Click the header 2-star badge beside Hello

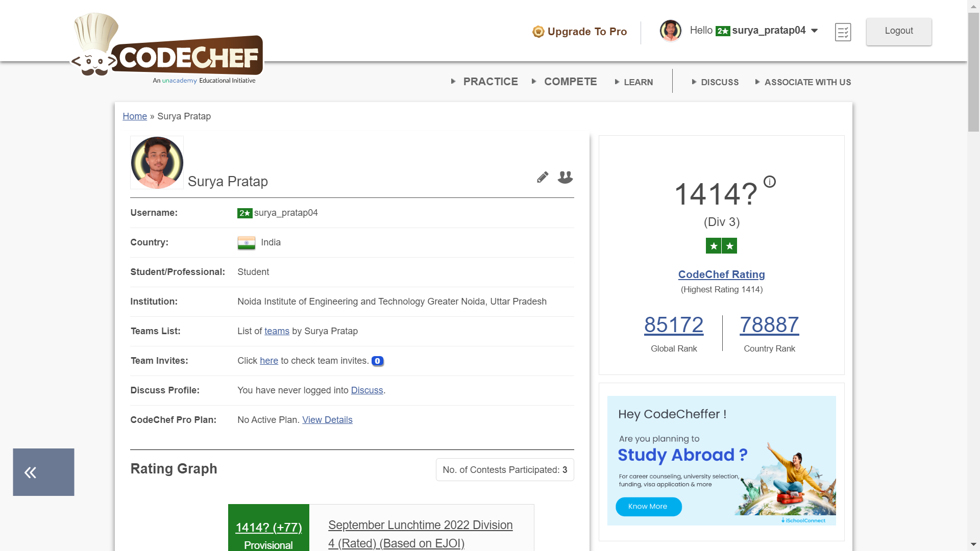(723, 31)
